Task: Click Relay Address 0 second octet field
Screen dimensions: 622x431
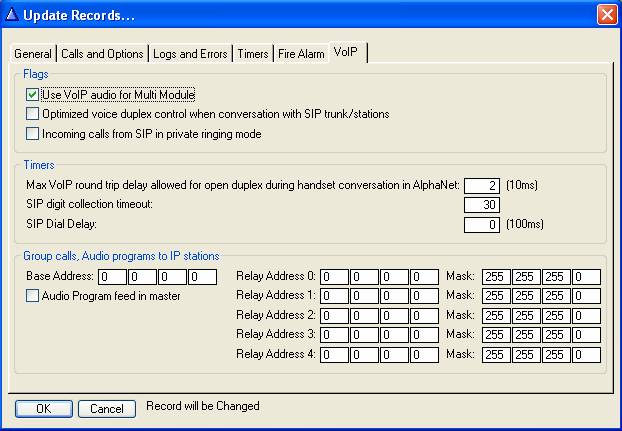Action: pyautogui.click(x=365, y=277)
